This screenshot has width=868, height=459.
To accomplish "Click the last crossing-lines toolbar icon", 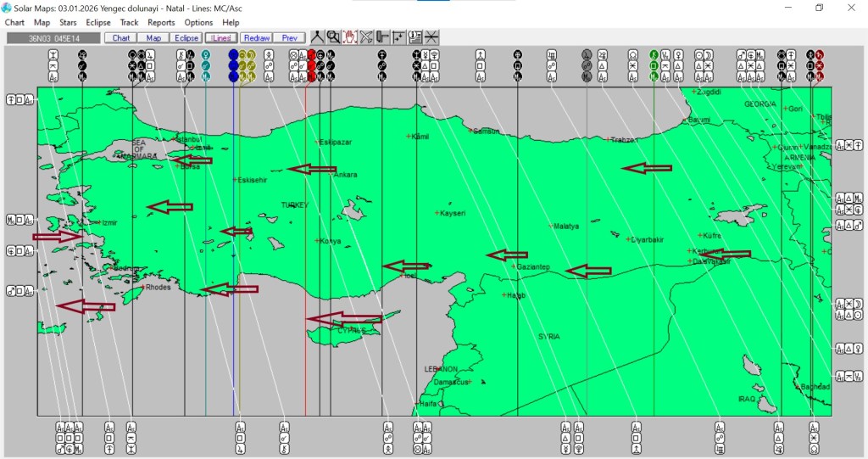I will (x=431, y=37).
